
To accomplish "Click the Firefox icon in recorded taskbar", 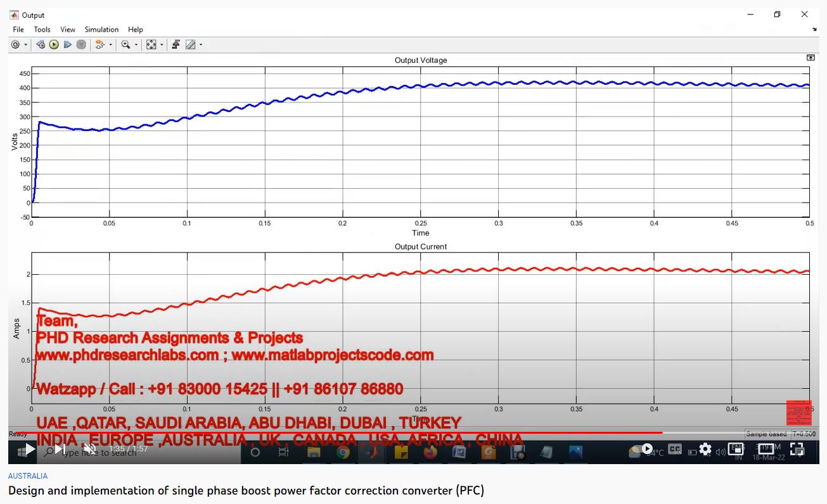I will coord(430,452).
